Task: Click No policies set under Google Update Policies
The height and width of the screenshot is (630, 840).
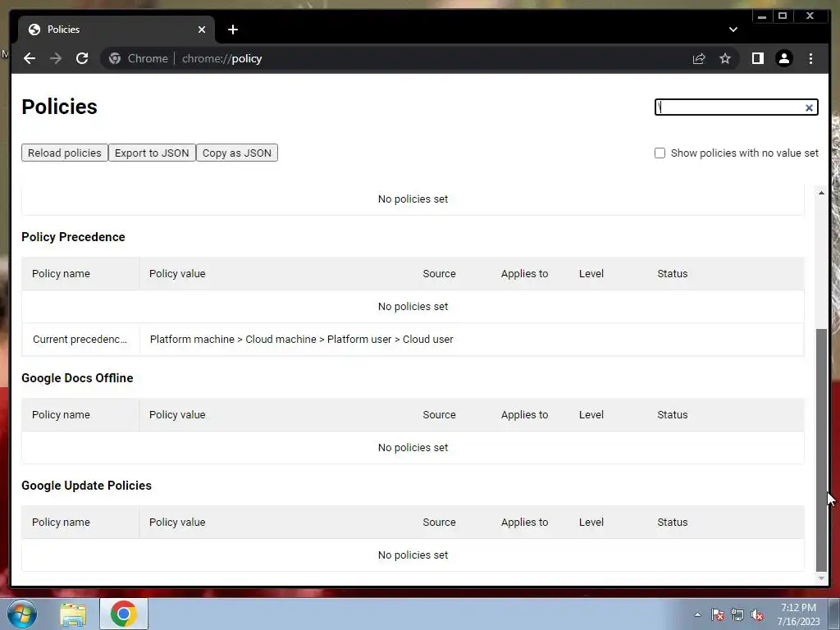Action: pyautogui.click(x=413, y=555)
